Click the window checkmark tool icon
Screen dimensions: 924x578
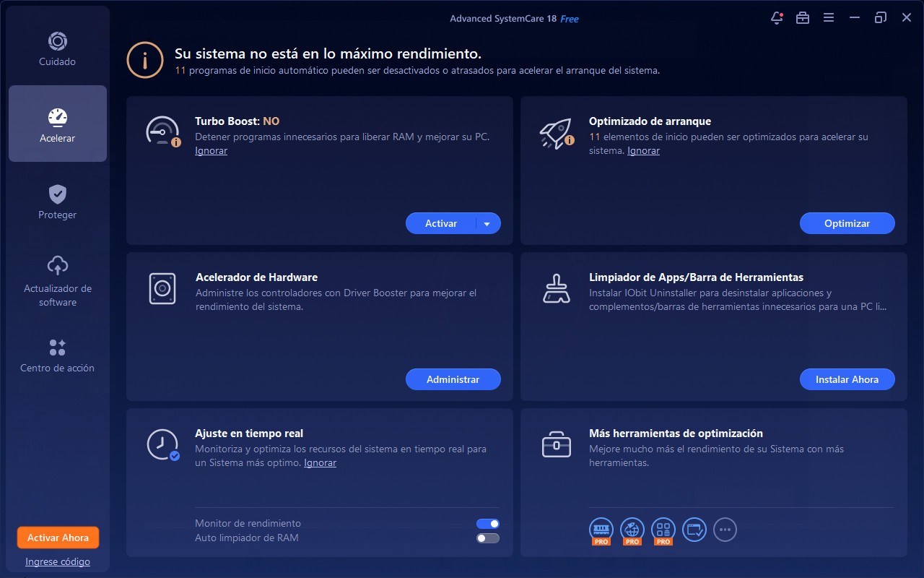(694, 530)
